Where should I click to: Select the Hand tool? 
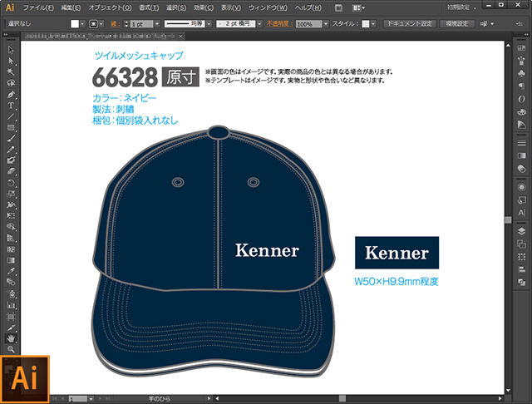click(11, 338)
